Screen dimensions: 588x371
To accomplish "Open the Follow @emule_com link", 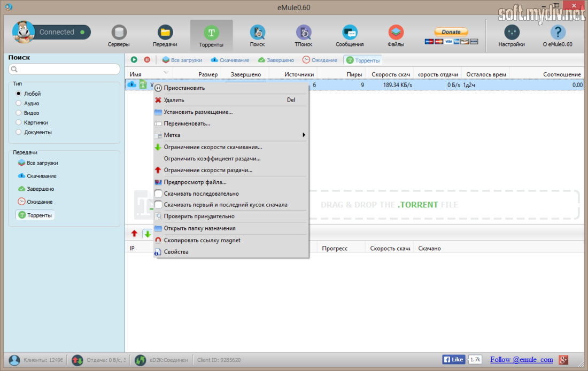I will click(x=521, y=360).
